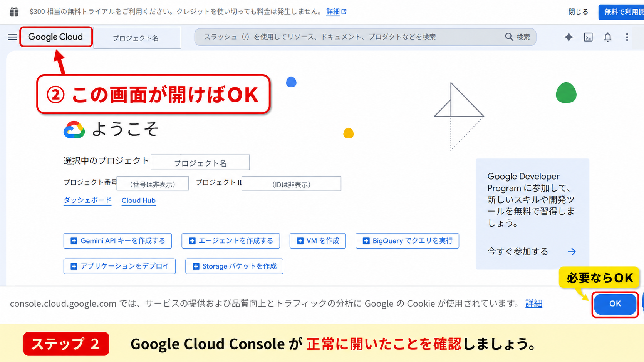The width and height of the screenshot is (644, 362).
Task: Click 今すぐ参加する in the Developer Program card
Action: point(518,252)
